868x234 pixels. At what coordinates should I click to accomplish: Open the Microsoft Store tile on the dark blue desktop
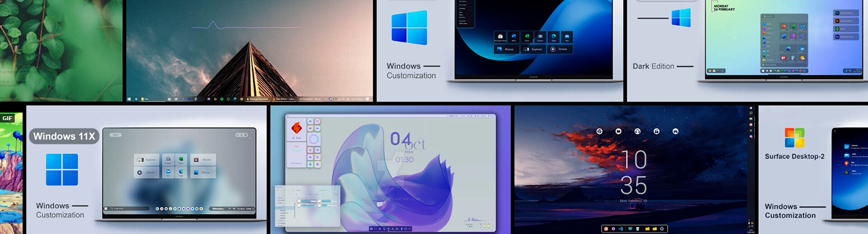pos(500,37)
